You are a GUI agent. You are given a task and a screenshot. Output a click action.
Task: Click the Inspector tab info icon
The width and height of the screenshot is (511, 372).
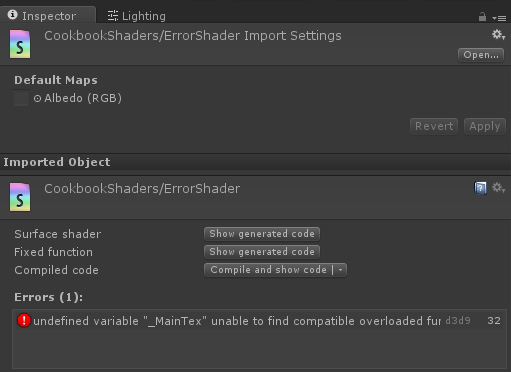tap(12, 15)
